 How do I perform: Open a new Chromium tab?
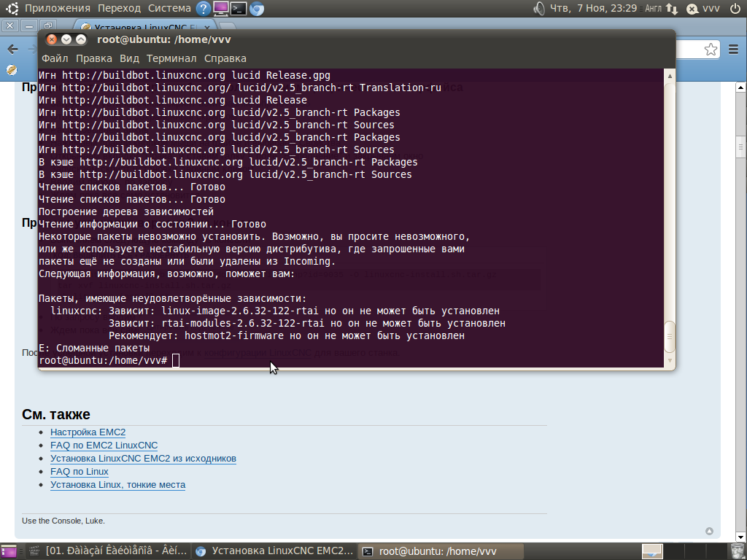228,26
